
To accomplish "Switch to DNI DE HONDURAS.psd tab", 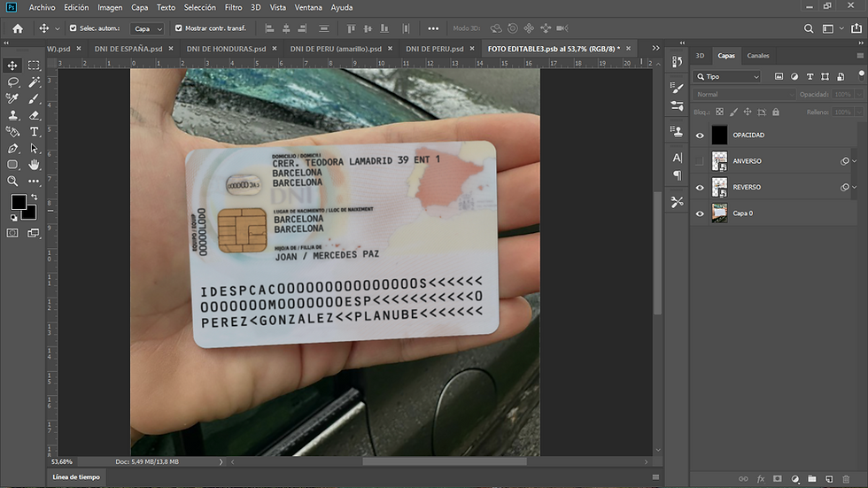I will point(226,49).
